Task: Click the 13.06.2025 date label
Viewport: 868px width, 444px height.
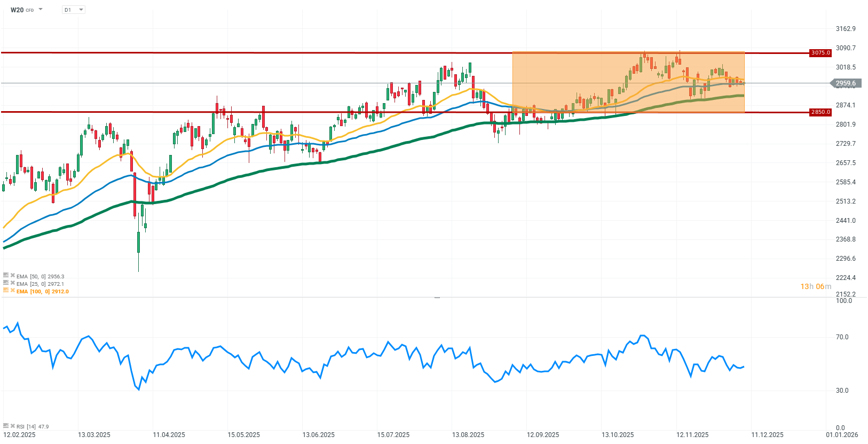Action: [x=318, y=435]
